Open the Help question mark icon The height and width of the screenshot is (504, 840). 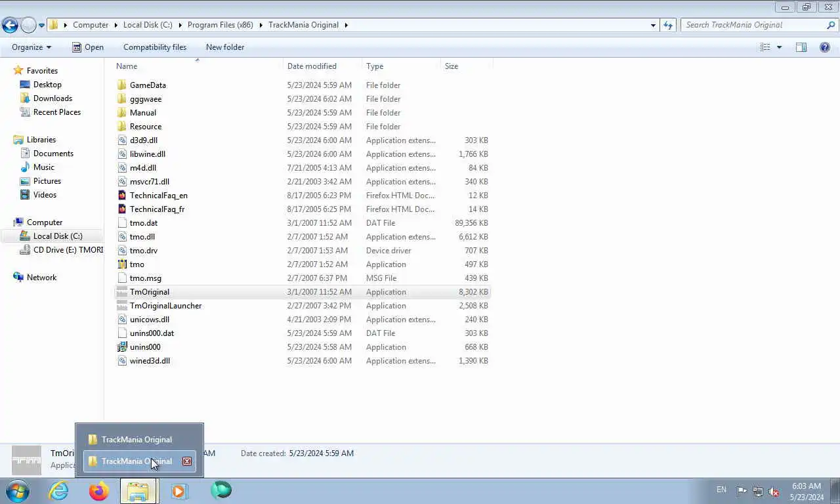coord(825,47)
